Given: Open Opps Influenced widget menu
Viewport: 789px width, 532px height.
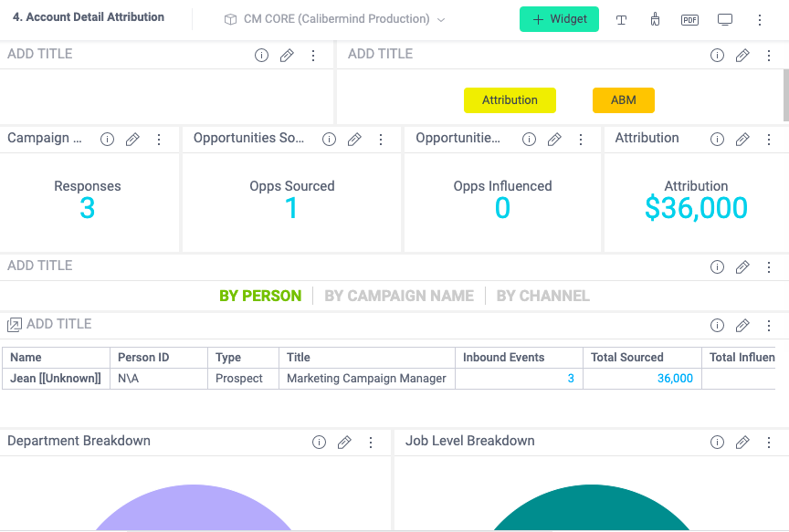Looking at the screenshot, I should (581, 140).
